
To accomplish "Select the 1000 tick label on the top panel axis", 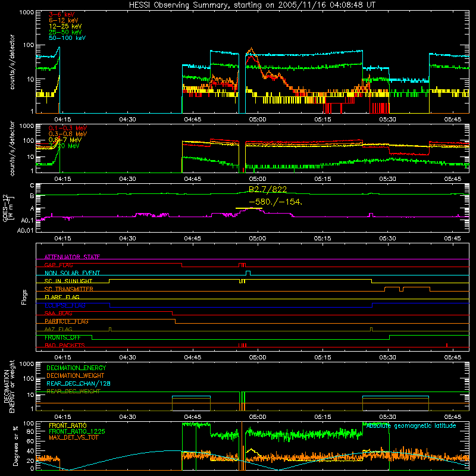I will click(26, 12).
